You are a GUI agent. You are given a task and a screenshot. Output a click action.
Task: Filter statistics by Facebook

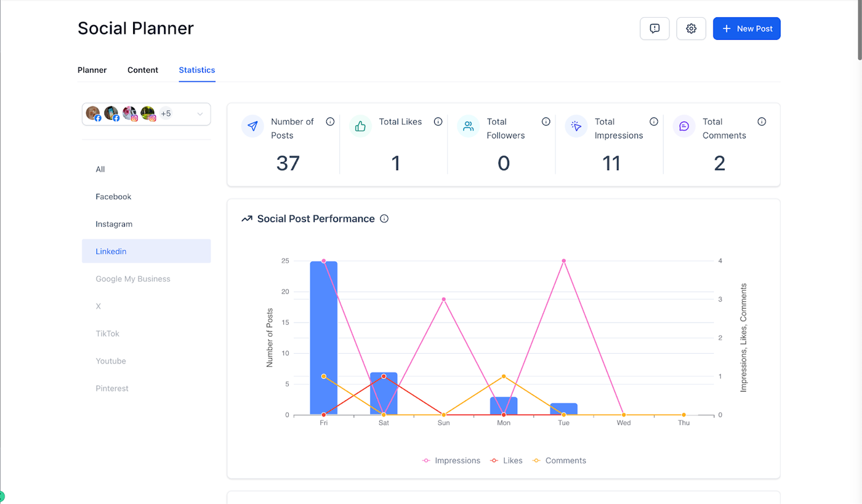(113, 197)
